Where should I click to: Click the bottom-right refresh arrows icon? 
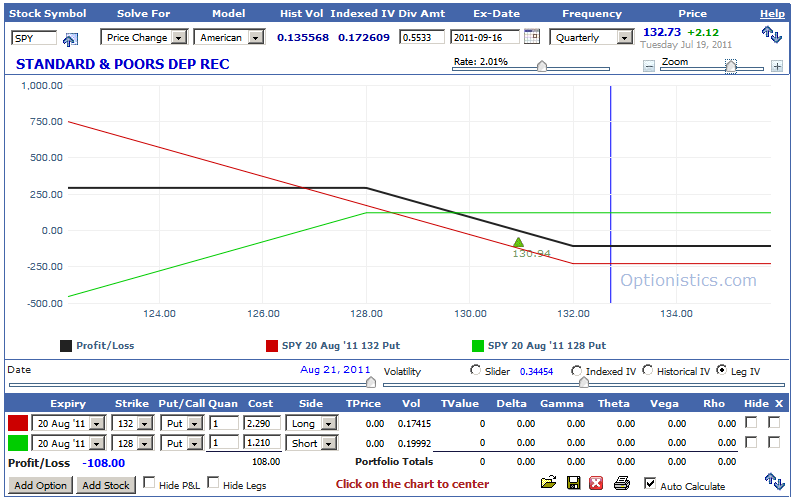coord(774,481)
